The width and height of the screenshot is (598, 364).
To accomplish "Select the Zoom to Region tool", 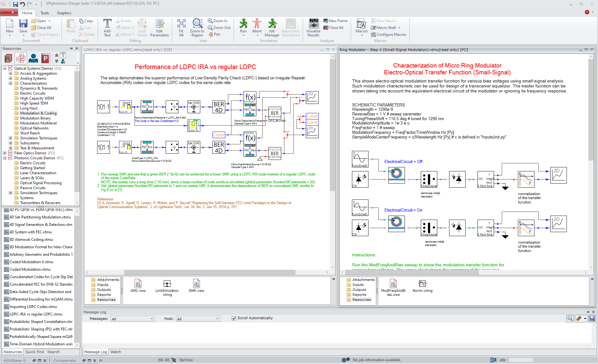I will click(x=197, y=27).
